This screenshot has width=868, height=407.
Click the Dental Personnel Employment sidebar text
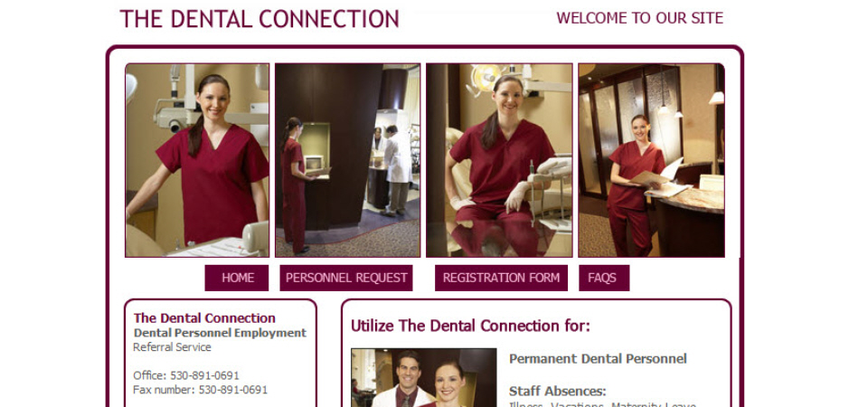tap(220, 333)
